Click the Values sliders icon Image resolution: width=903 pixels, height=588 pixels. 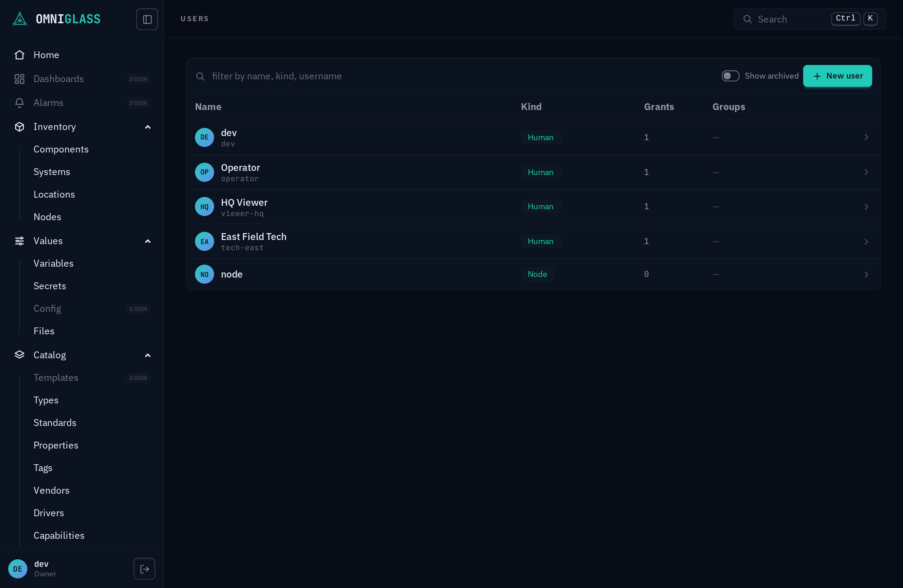point(19,241)
